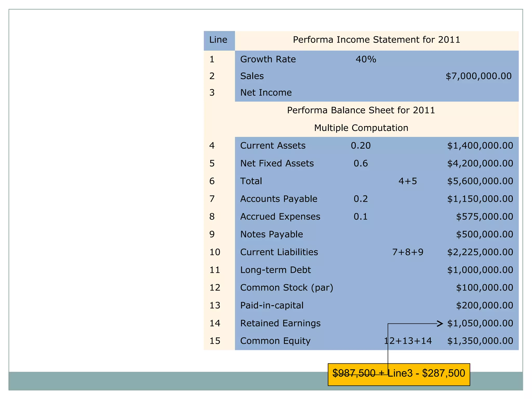
Task: Select the 'Performa Income Statement for 2011' title
Action: tap(376, 40)
